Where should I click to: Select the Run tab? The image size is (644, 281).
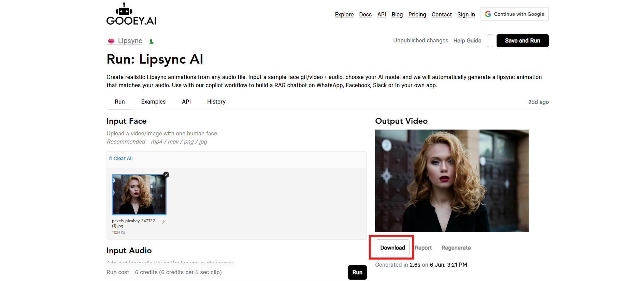120,102
